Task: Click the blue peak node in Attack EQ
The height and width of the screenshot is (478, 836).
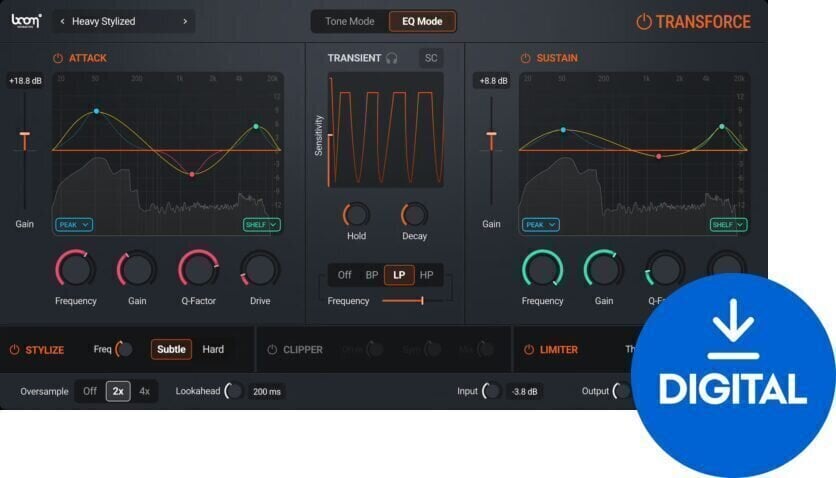Action: click(x=97, y=111)
